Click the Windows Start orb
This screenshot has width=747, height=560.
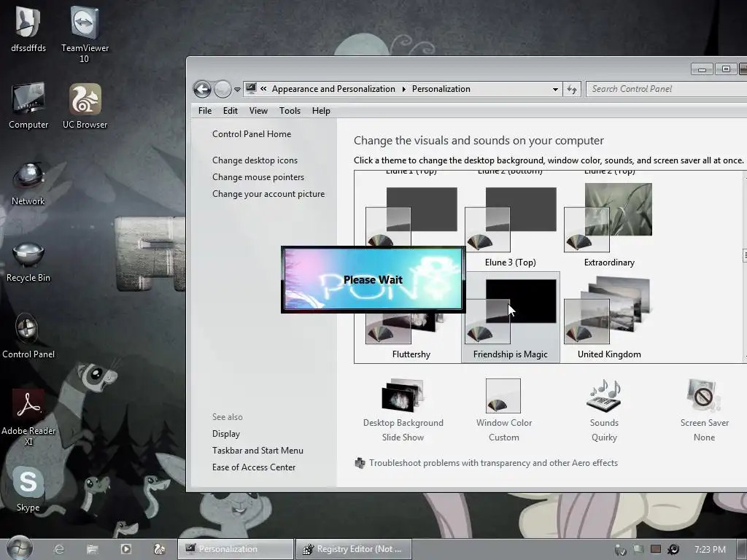tap(20, 548)
